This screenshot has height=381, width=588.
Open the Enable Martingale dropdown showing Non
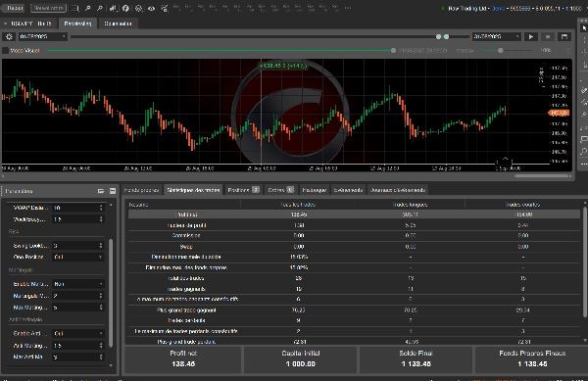78,284
